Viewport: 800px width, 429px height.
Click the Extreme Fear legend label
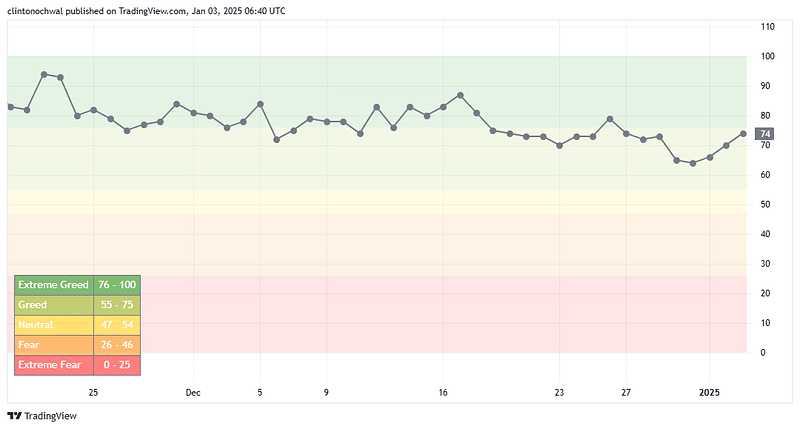pos(49,365)
